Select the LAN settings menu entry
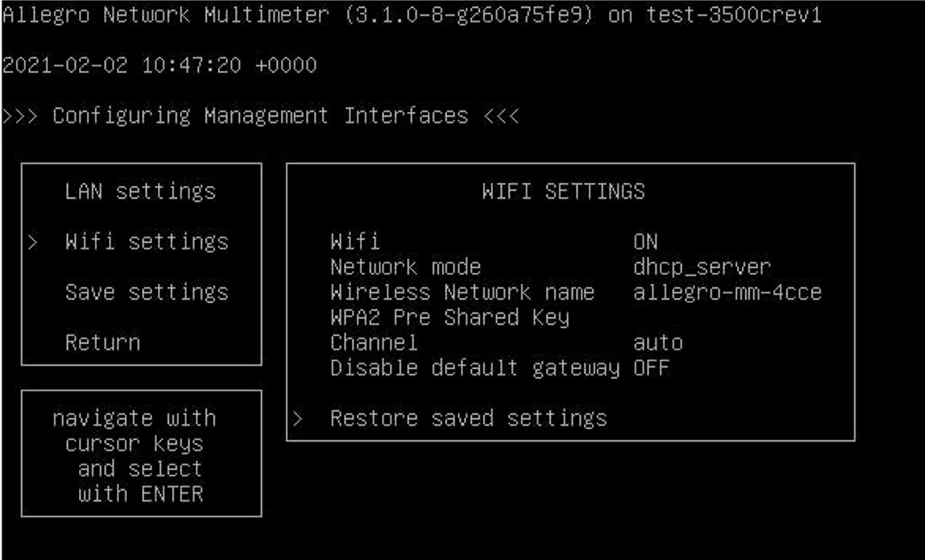 [x=140, y=191]
